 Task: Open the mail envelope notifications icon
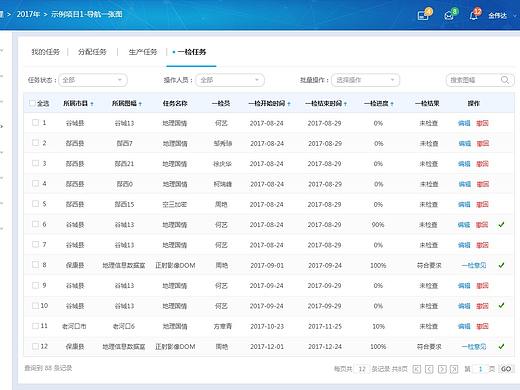pyautogui.click(x=449, y=15)
